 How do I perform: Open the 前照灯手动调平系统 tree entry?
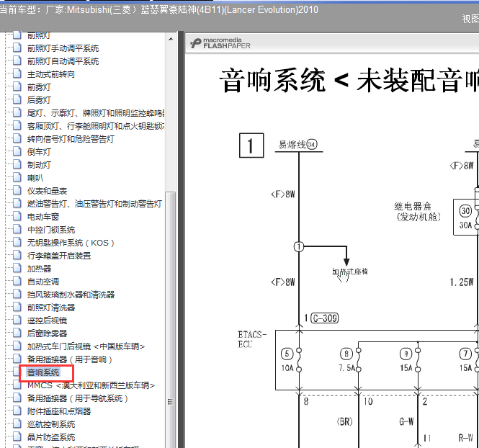click(63, 48)
